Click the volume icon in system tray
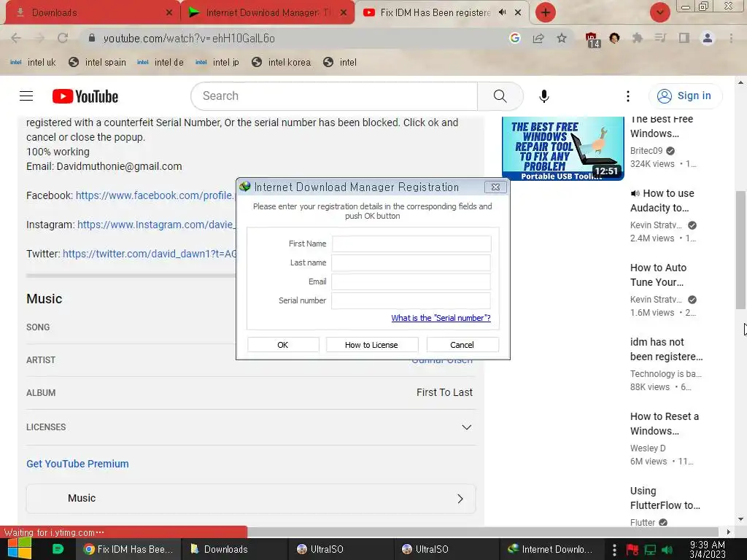747x560 pixels. pos(667,550)
